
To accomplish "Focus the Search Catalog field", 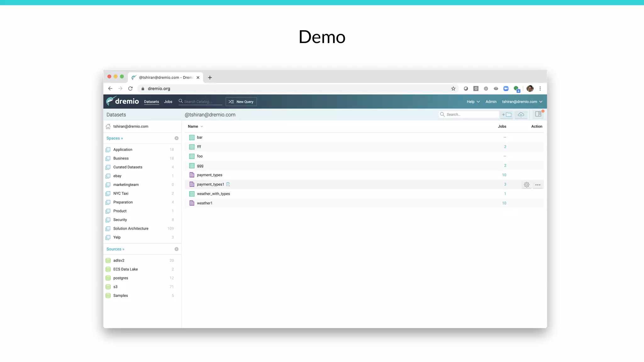I will click(200, 101).
